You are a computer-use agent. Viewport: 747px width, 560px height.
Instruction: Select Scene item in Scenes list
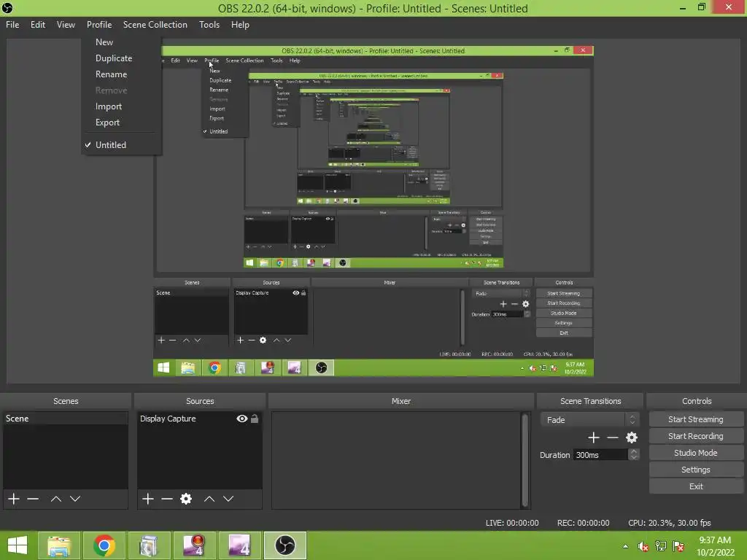click(65, 419)
